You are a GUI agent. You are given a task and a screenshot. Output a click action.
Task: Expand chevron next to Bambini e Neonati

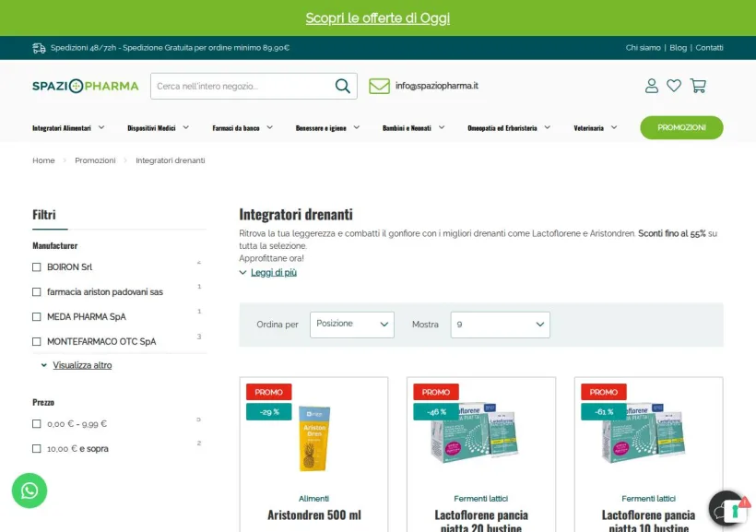[x=442, y=127]
